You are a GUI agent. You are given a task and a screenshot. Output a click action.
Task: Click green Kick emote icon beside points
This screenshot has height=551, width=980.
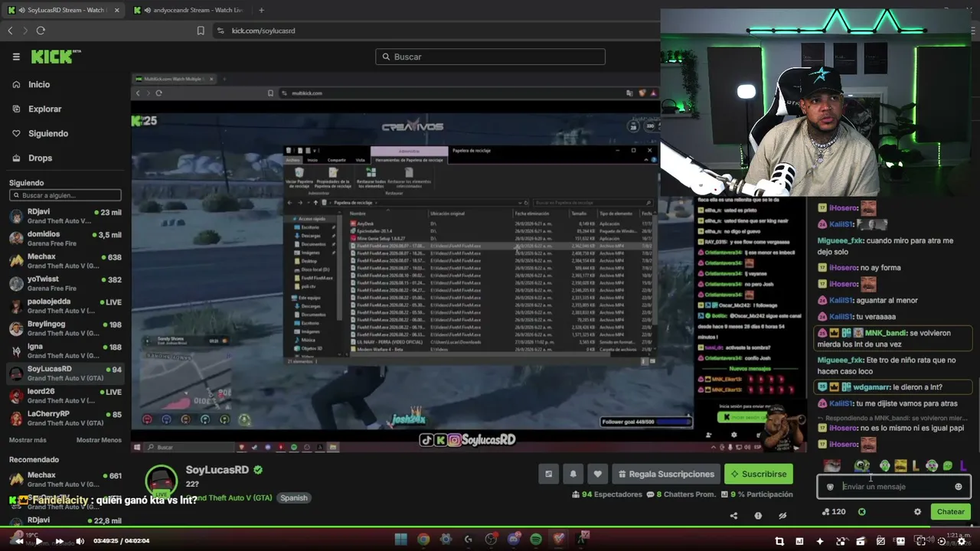(861, 512)
